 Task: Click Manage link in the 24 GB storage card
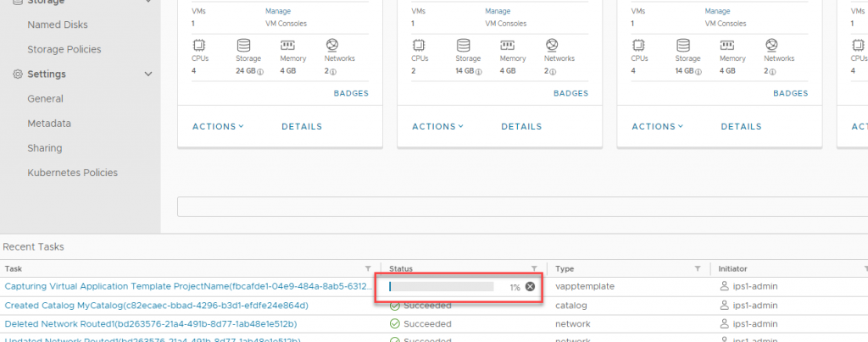(278, 11)
